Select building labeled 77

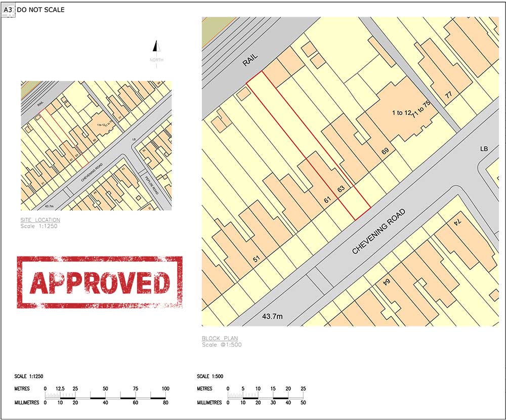[x=448, y=95]
